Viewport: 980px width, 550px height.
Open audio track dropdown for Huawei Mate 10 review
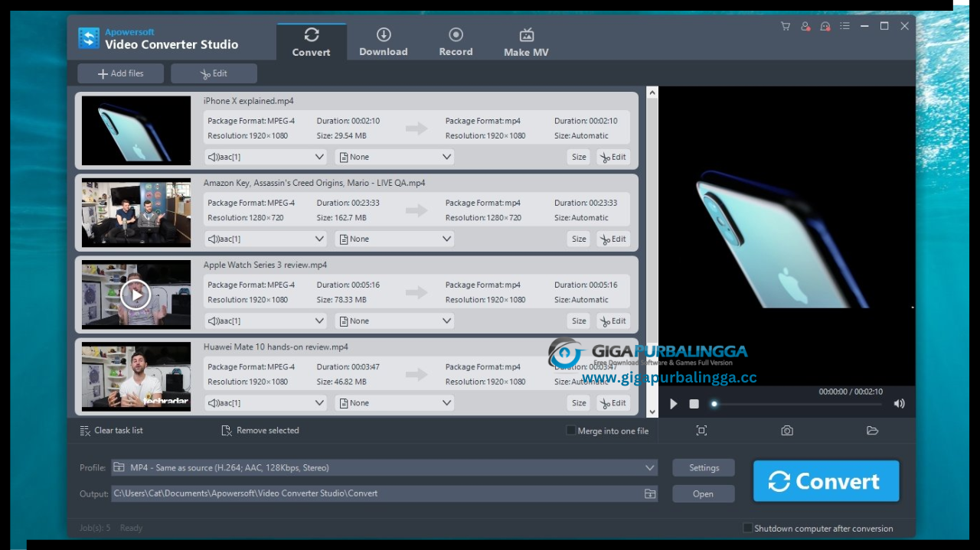pos(266,403)
